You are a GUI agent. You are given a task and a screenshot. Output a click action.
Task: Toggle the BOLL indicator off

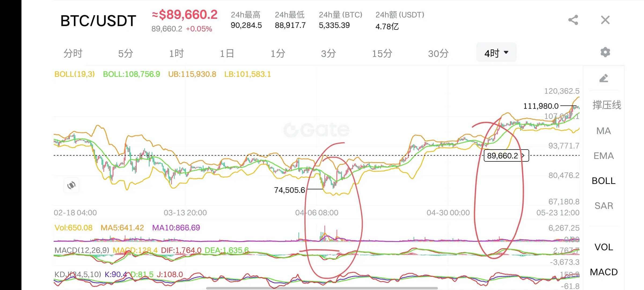click(603, 181)
